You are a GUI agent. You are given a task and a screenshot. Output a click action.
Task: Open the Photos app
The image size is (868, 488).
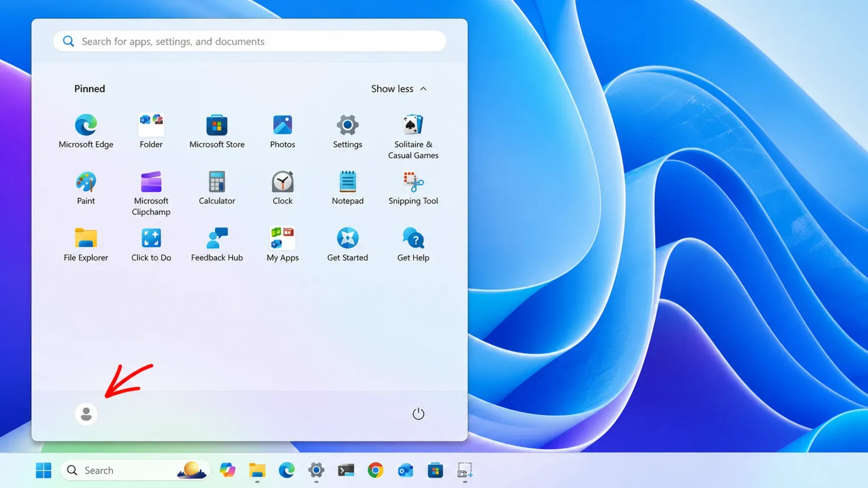click(283, 131)
